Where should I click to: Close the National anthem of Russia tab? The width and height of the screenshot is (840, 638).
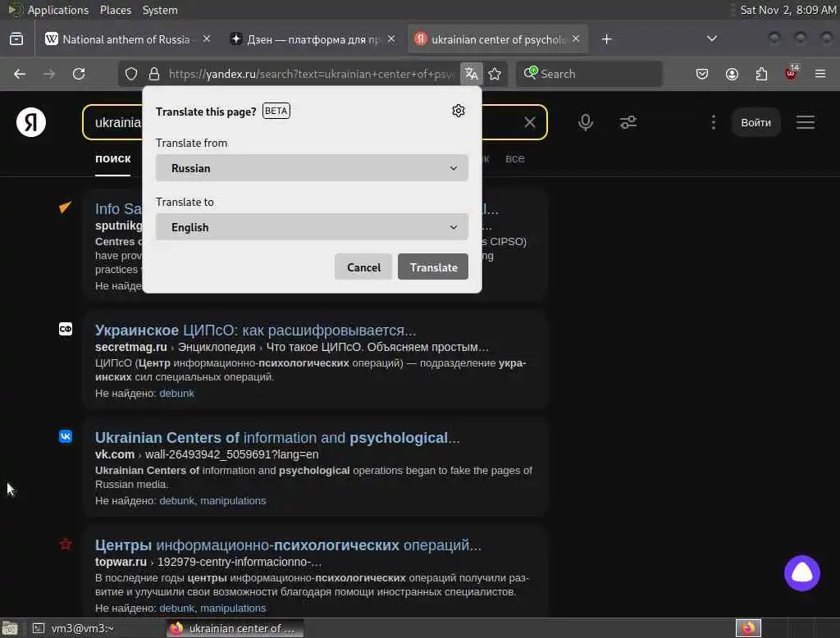pos(206,39)
